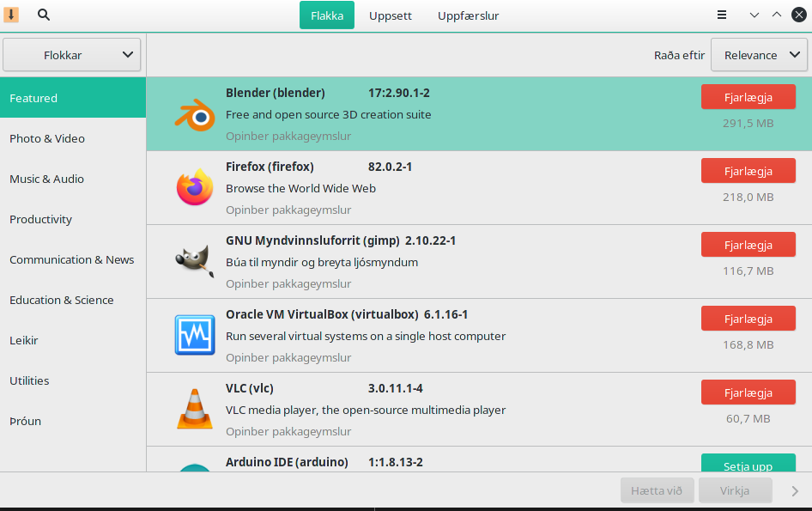This screenshot has width=812, height=511.
Task: Click the 291,5 MB size label
Action: 748,124
